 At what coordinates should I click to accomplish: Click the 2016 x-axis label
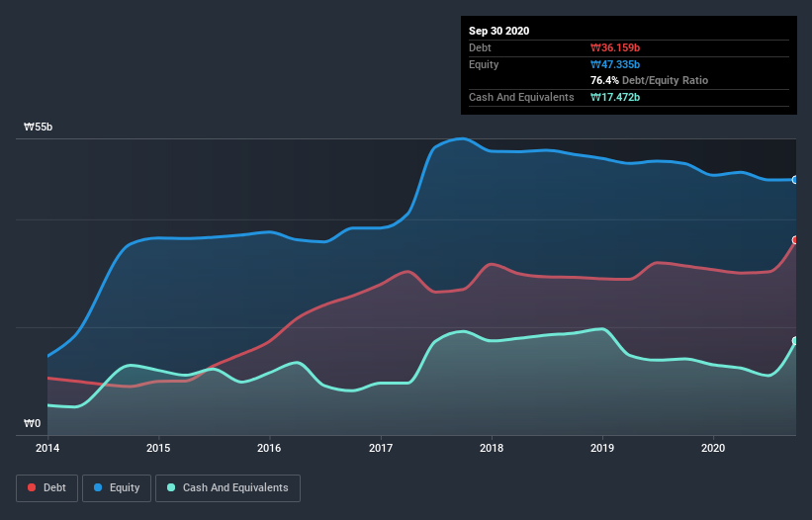(269, 448)
